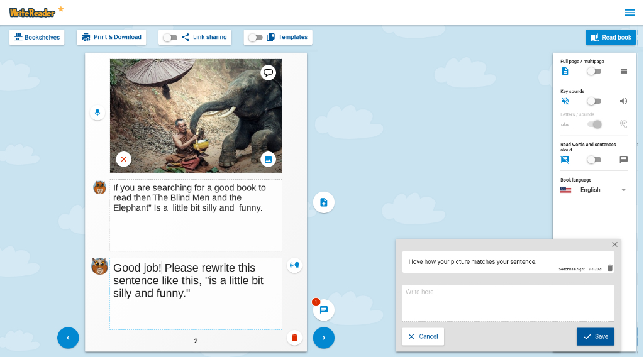Click the WriteReader logo
Viewport: 644px width, 357px height.
click(32, 13)
